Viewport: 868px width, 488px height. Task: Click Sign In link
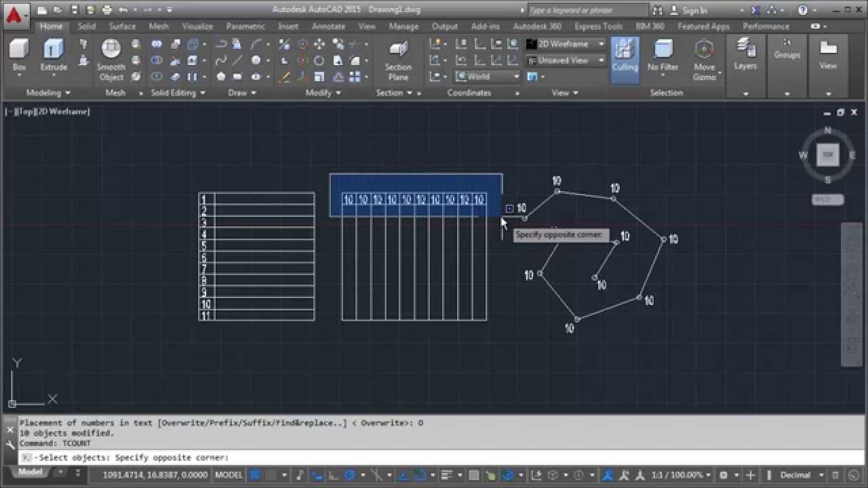coord(694,10)
